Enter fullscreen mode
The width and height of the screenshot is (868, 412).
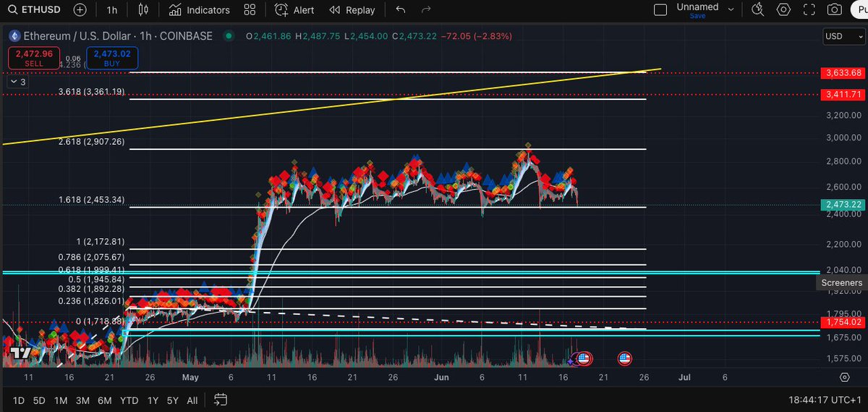tap(809, 10)
